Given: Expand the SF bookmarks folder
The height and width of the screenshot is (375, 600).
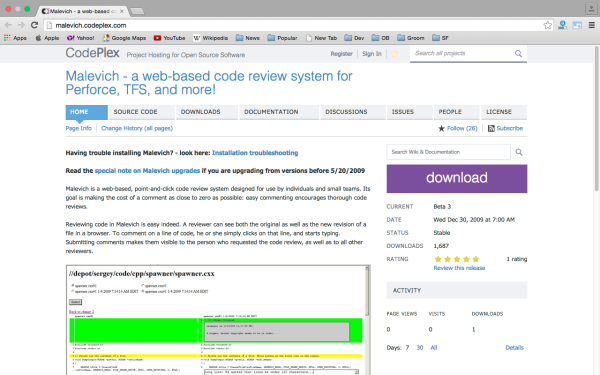Looking at the screenshot, I should [x=440, y=38].
